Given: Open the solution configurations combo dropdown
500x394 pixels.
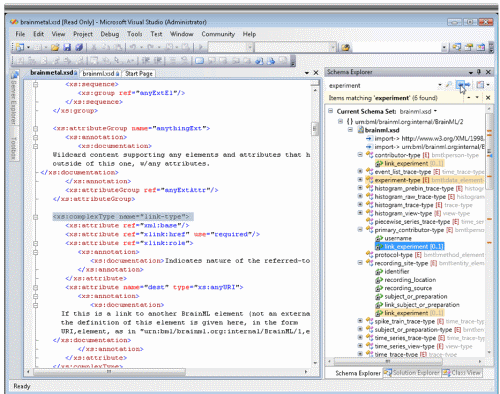Looking at the screenshot, I should pos(250,47).
